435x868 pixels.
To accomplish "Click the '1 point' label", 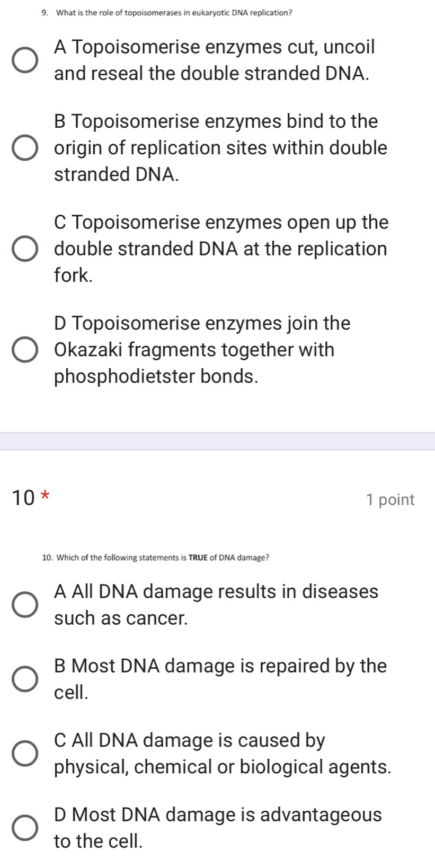I will coord(390,500).
